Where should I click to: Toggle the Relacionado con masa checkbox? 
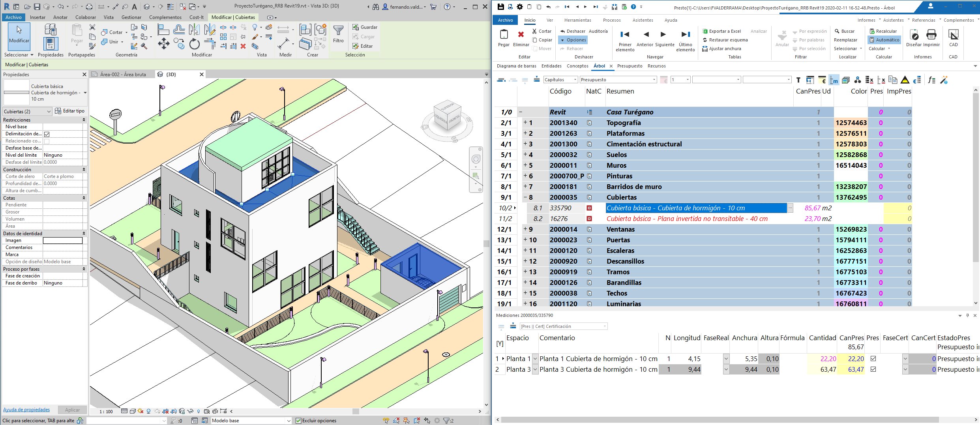(47, 141)
